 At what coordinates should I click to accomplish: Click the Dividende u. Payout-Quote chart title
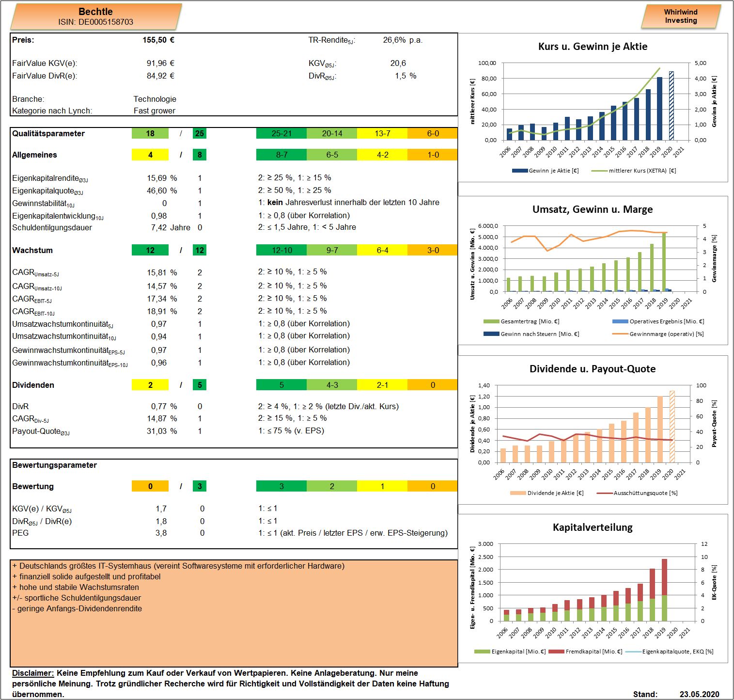pyautogui.click(x=593, y=369)
